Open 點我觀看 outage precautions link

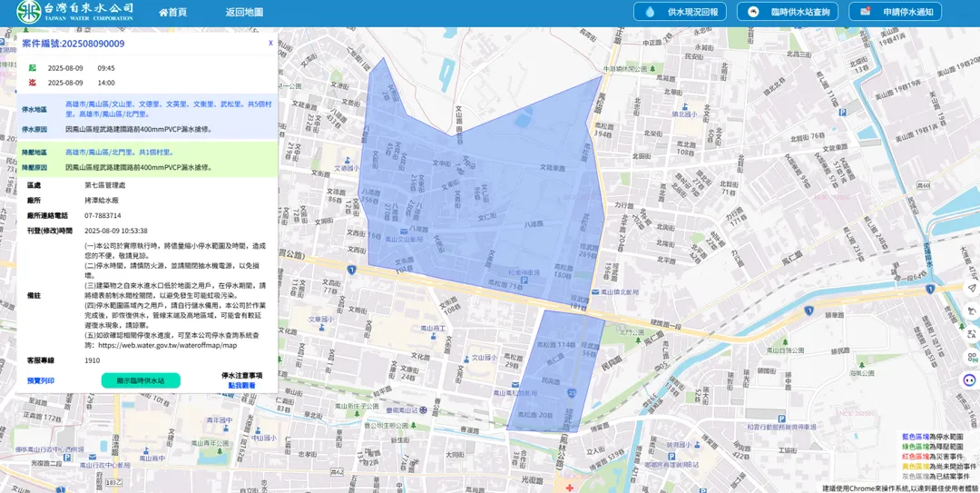(242, 385)
